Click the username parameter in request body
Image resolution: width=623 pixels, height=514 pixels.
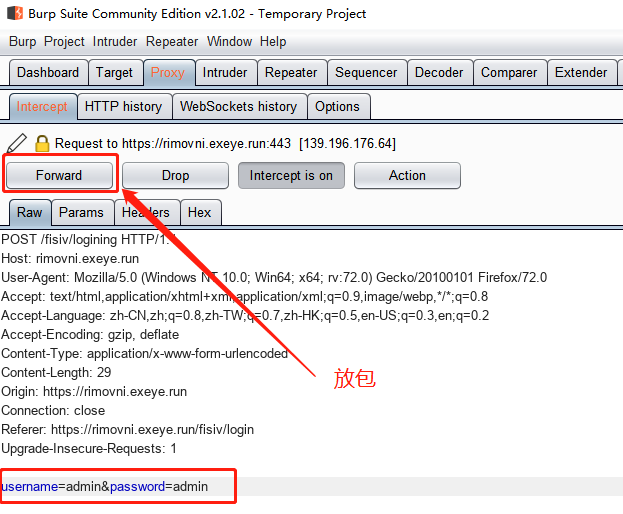pyautogui.click(x=30, y=487)
